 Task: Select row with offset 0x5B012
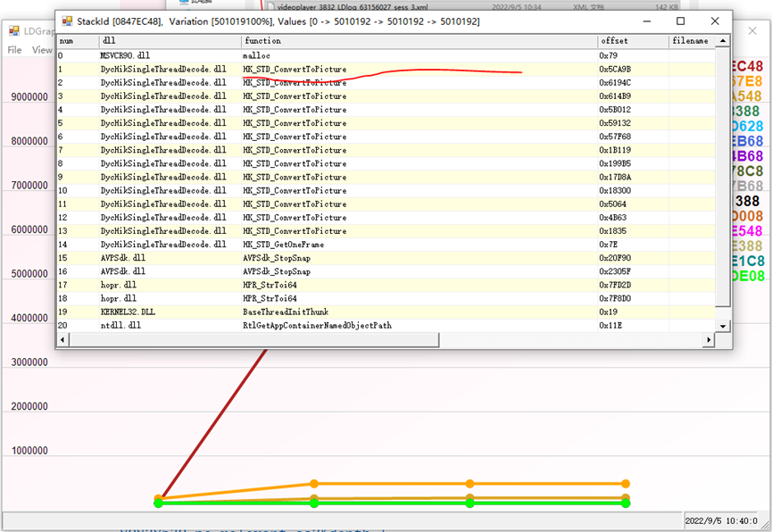pos(386,110)
